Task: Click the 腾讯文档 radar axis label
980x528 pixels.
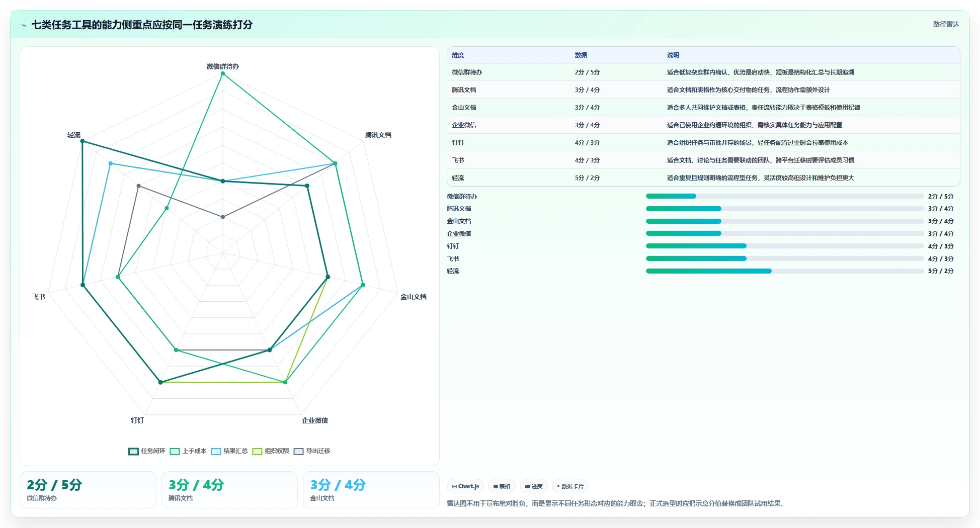Action: pyautogui.click(x=378, y=135)
